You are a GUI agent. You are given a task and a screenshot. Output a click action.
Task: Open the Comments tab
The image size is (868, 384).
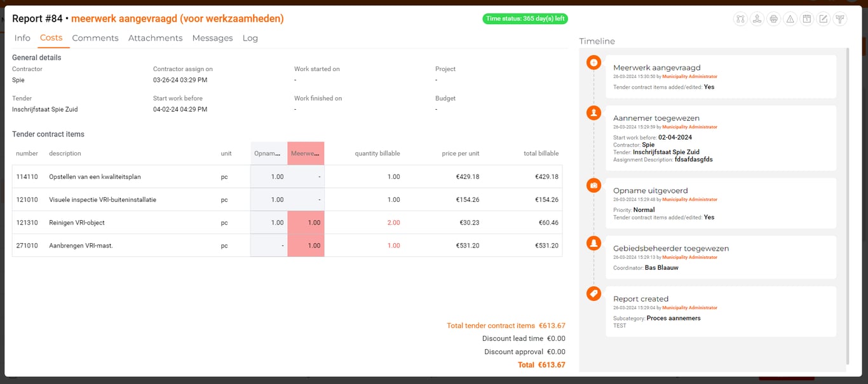coord(95,38)
